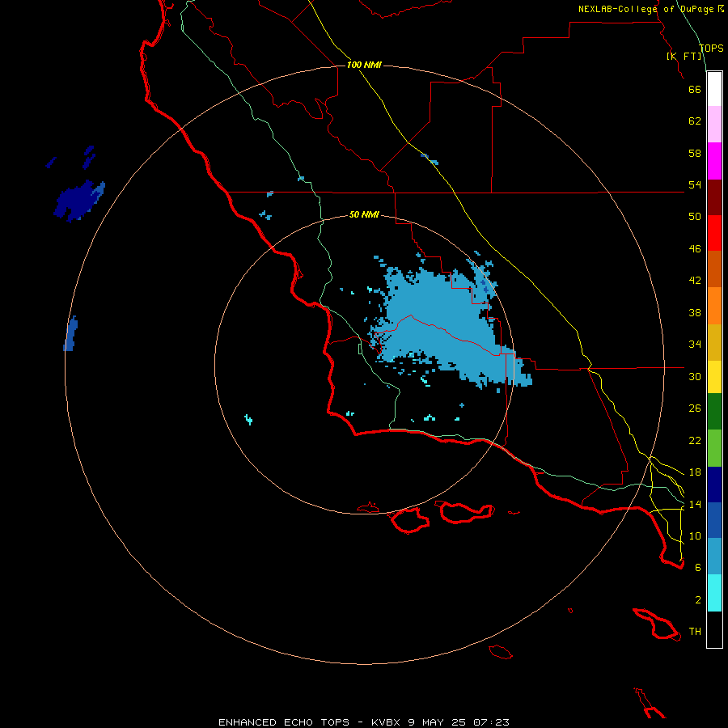
Task: Select the 38 legend value
Action: (695, 312)
